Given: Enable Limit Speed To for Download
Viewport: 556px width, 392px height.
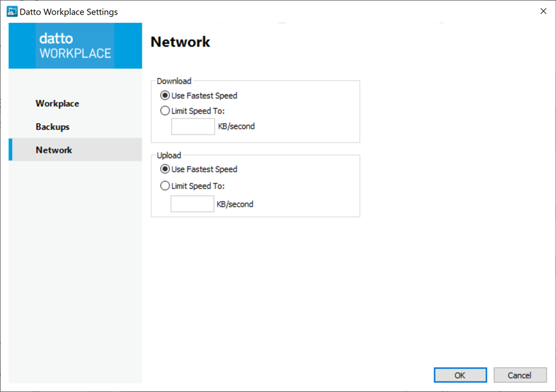Looking at the screenshot, I should click(x=165, y=111).
